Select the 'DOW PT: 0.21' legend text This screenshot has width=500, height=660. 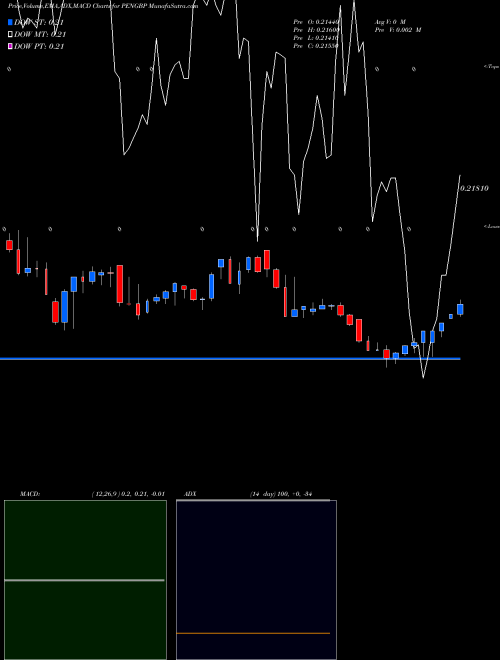point(39,46)
